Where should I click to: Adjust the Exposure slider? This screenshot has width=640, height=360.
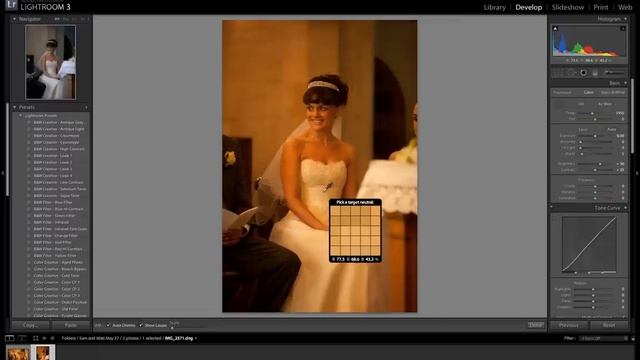pos(596,136)
